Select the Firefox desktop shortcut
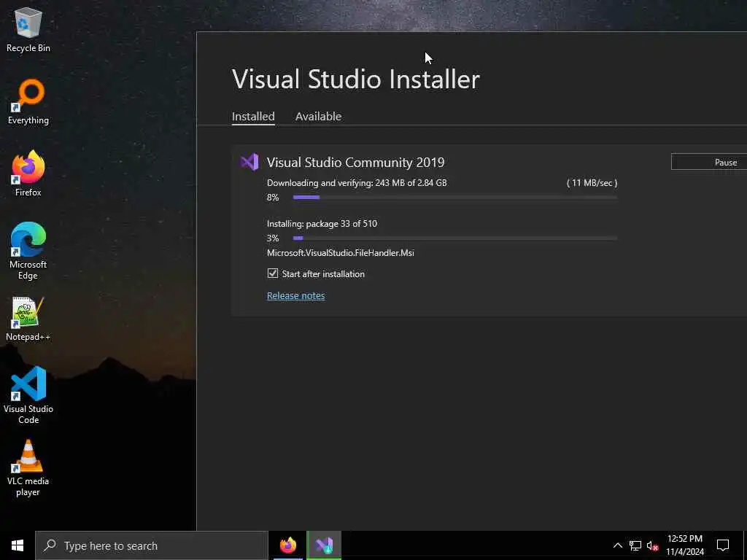The image size is (747, 560). 28,174
